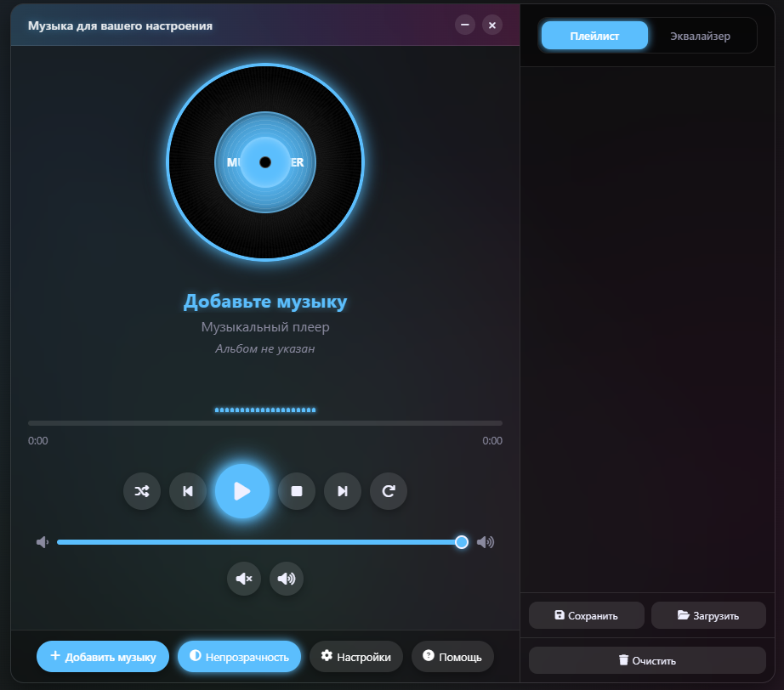Screen dimensions: 784x690
Task: Save the playlist with Сохранить
Action: pyautogui.click(x=586, y=615)
